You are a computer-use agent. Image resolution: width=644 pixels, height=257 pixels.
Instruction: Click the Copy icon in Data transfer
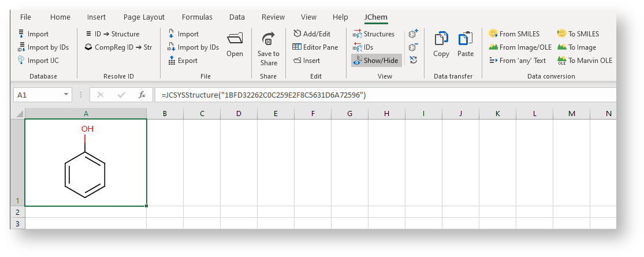pyautogui.click(x=441, y=39)
